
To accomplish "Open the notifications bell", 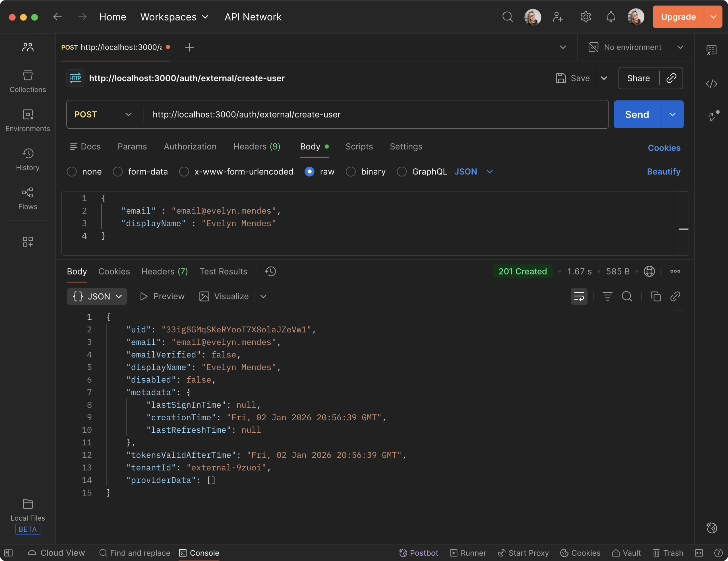I will (x=610, y=17).
